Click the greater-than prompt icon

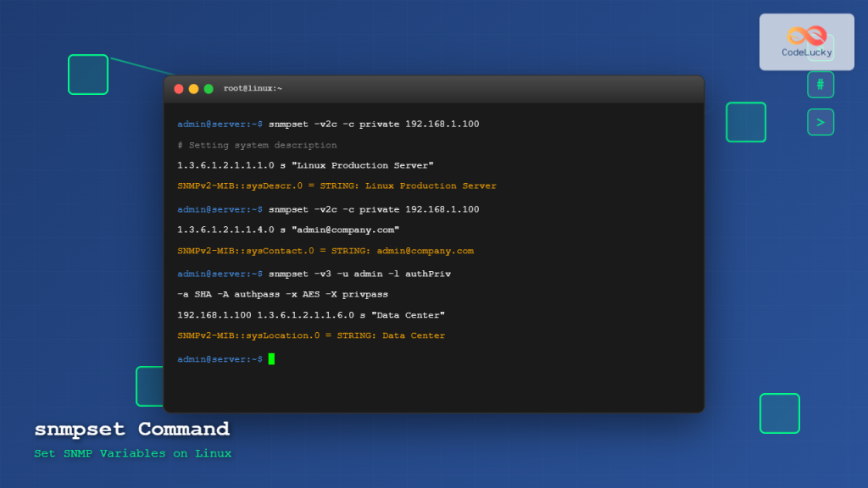point(820,122)
